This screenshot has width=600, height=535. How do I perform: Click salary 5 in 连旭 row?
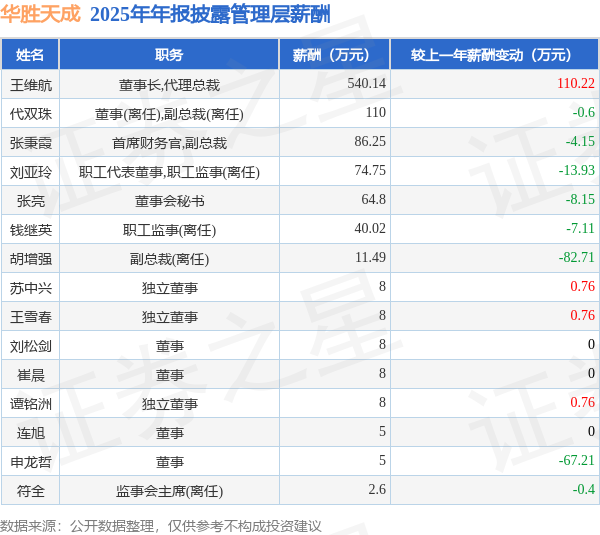click(382, 432)
